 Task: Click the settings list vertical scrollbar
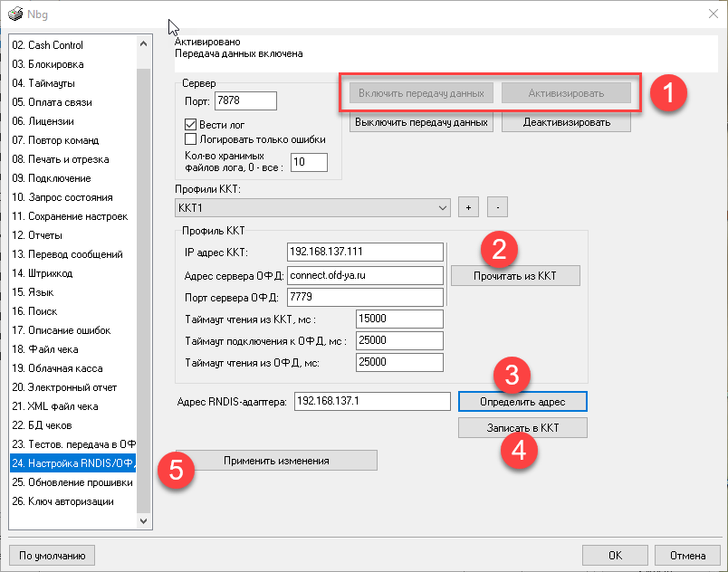143,272
